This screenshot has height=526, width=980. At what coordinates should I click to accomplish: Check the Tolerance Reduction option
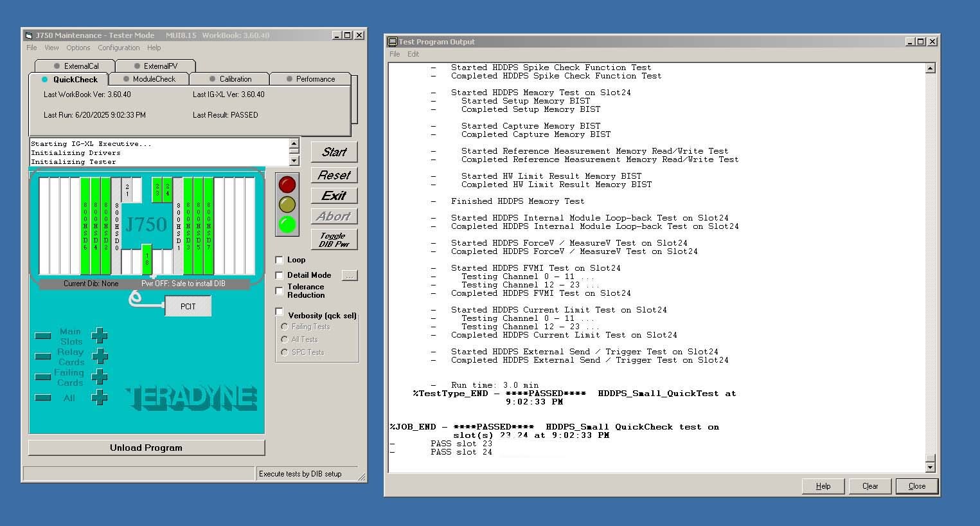[x=280, y=291]
